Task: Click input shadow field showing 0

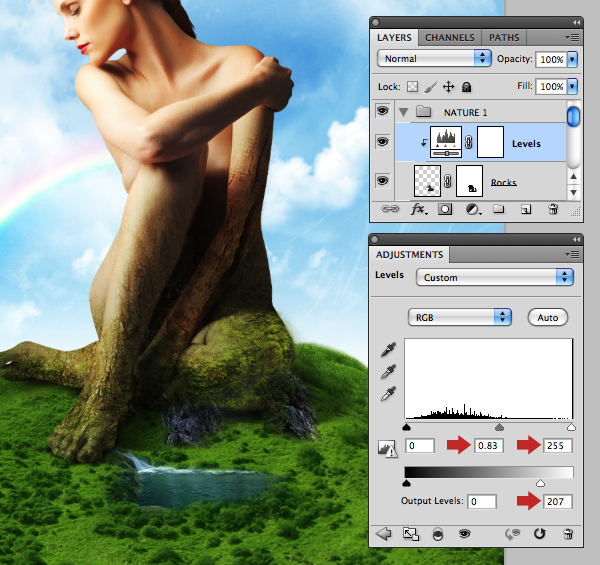Action: tap(420, 446)
